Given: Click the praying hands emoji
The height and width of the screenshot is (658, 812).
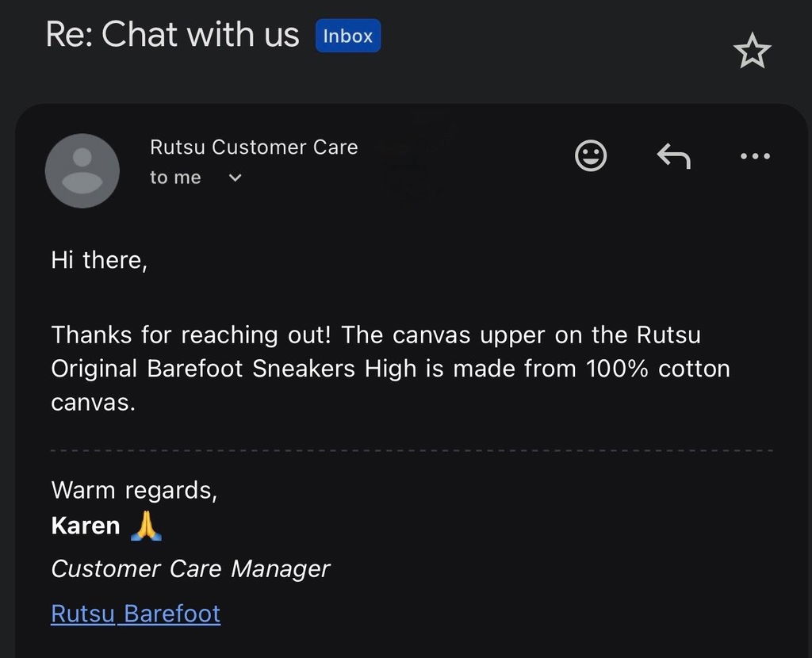Looking at the screenshot, I should pyautogui.click(x=146, y=526).
